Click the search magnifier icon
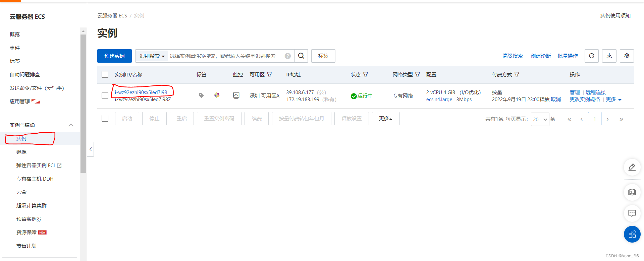The height and width of the screenshot is (261, 644). 301,56
